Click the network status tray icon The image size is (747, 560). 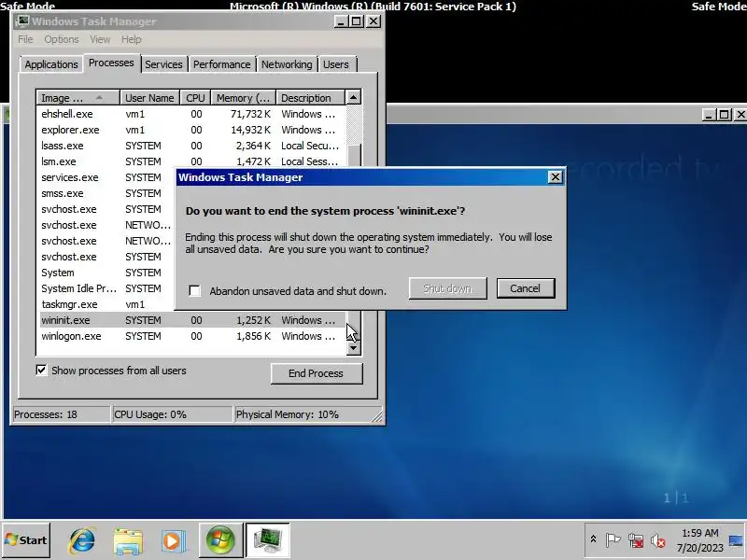[x=636, y=540]
